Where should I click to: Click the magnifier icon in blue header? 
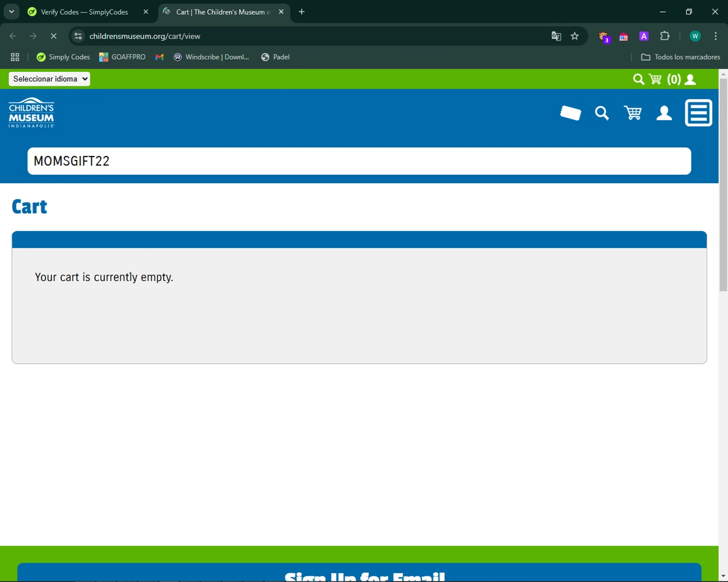602,113
